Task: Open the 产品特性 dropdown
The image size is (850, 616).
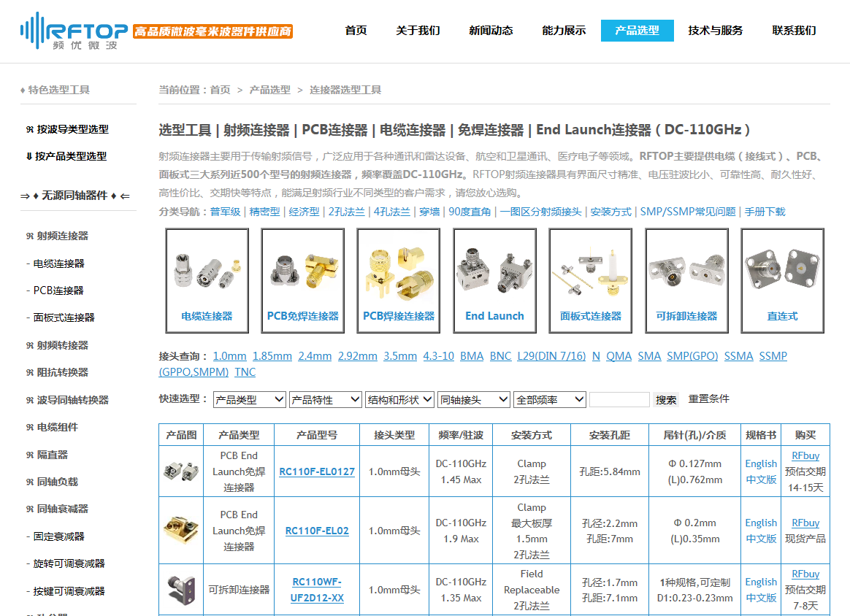Action: [x=325, y=400]
